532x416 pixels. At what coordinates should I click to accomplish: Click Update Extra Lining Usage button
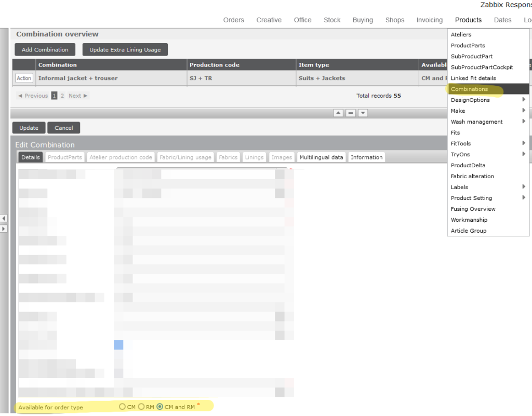[x=125, y=50]
